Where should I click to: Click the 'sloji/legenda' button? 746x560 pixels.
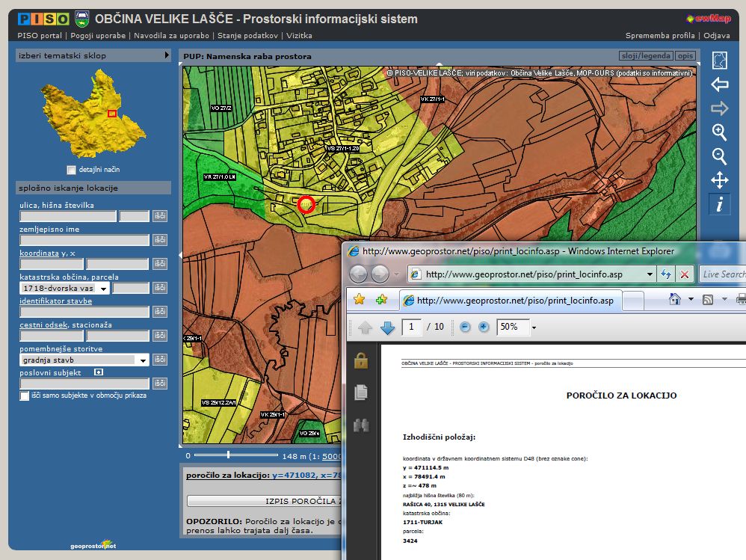pyautogui.click(x=646, y=56)
